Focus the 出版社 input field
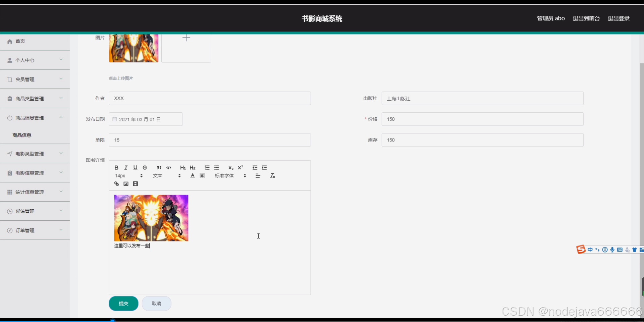This screenshot has width=644, height=322. pos(482,98)
